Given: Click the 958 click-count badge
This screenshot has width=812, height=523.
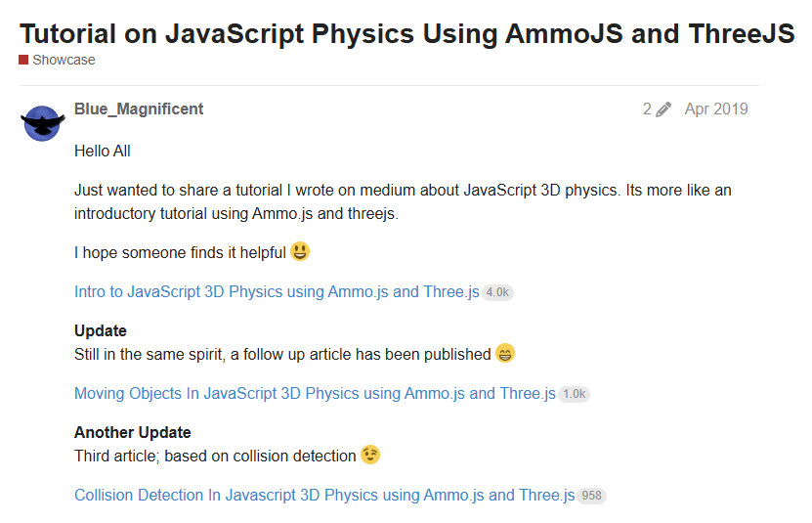Looking at the screenshot, I should tap(591, 496).
